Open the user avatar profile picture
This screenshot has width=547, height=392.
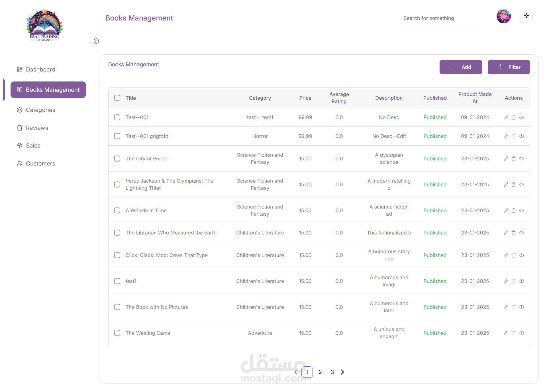(503, 16)
